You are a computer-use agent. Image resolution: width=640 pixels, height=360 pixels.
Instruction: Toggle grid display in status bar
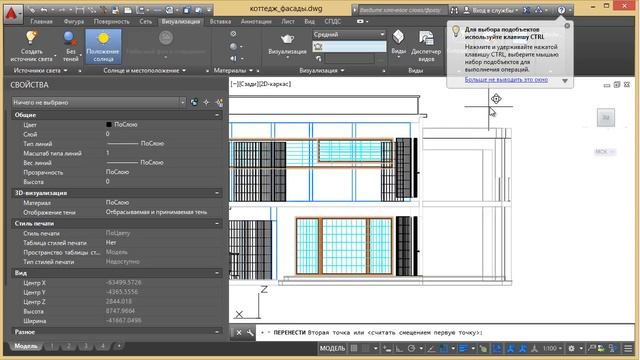click(x=354, y=349)
